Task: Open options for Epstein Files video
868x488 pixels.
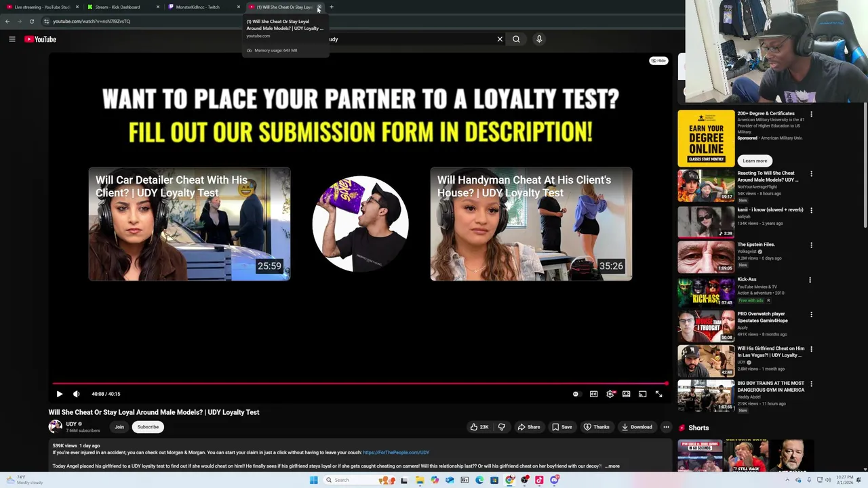Action: (811, 245)
